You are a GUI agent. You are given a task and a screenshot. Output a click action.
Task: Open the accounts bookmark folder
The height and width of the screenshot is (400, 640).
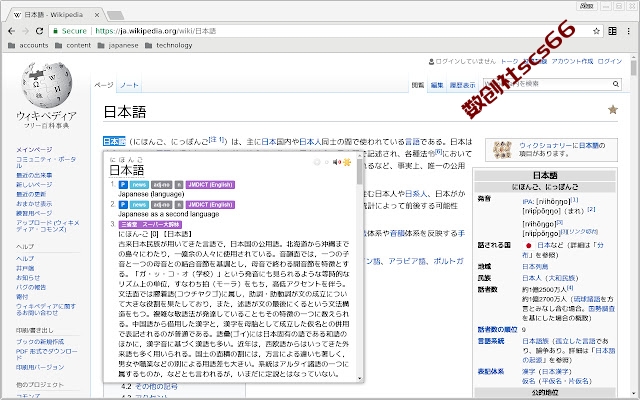tap(28, 45)
